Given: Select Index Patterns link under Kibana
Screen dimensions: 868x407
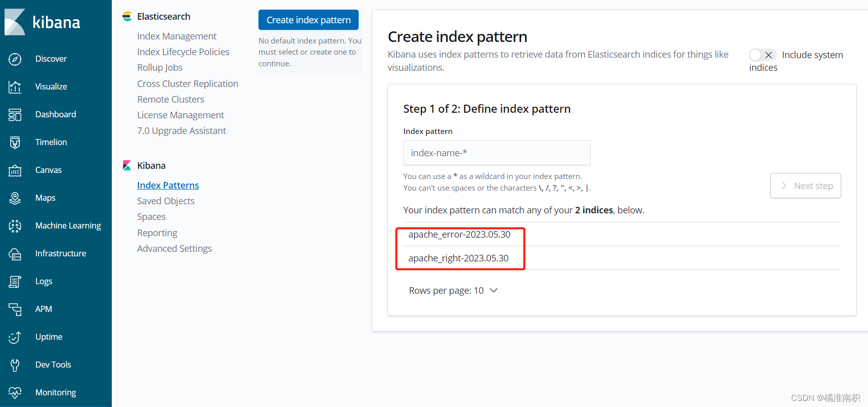Looking at the screenshot, I should (x=168, y=186).
